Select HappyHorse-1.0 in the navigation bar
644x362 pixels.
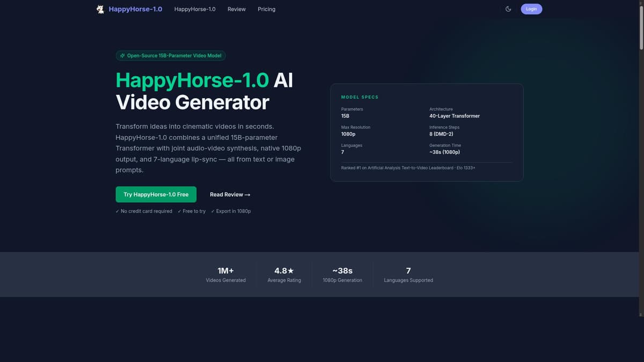pos(195,9)
